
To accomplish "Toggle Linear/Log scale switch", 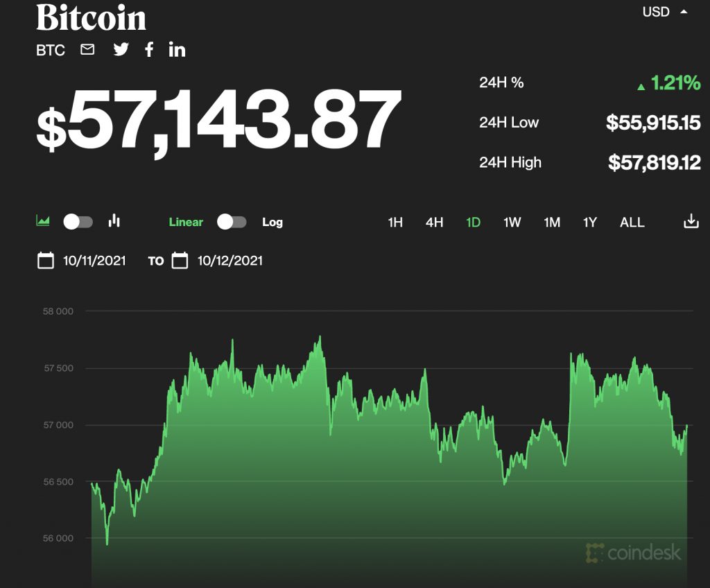I will [x=232, y=222].
